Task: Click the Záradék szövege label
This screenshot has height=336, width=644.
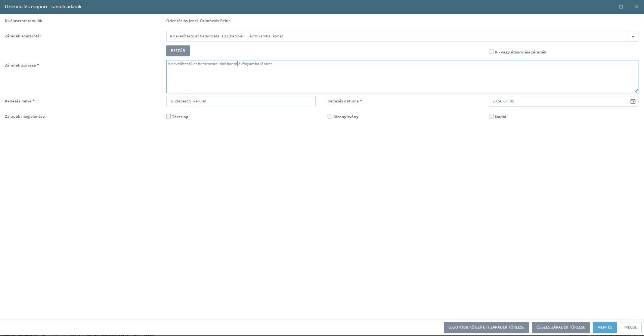Action: point(22,65)
